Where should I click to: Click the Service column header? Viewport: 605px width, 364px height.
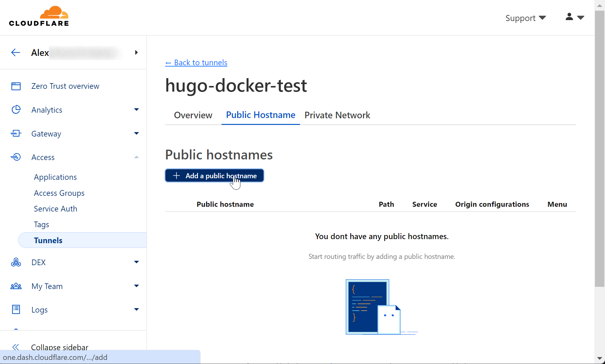pyautogui.click(x=425, y=204)
